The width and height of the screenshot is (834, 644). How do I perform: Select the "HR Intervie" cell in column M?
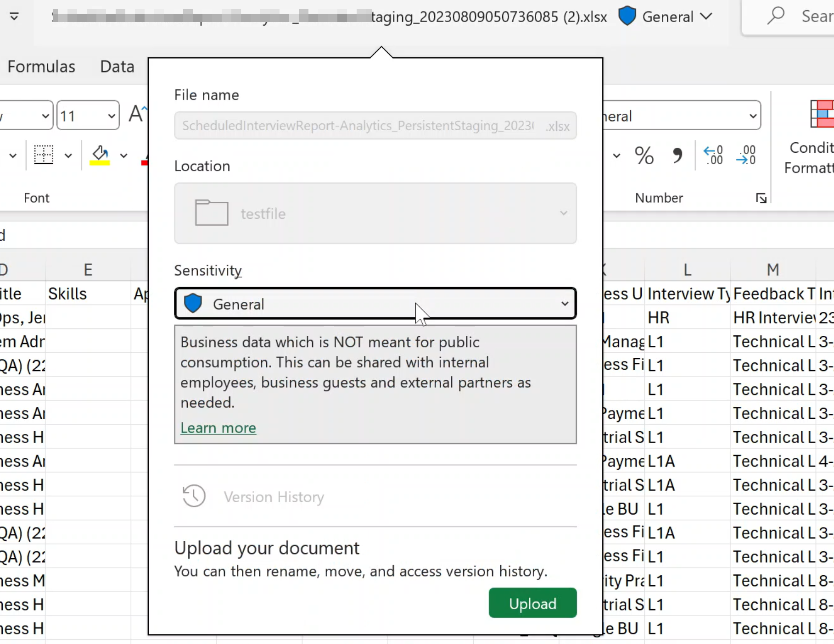773,317
